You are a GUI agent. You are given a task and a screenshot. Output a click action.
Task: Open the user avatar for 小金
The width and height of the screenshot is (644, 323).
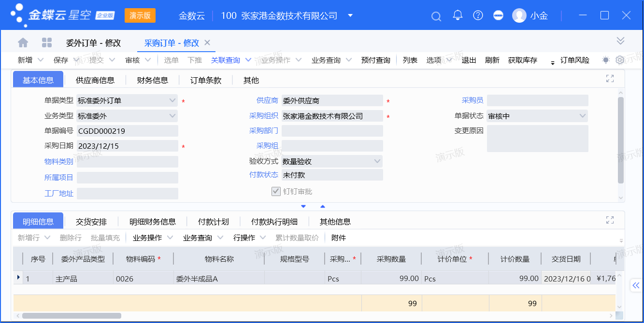[x=519, y=15]
